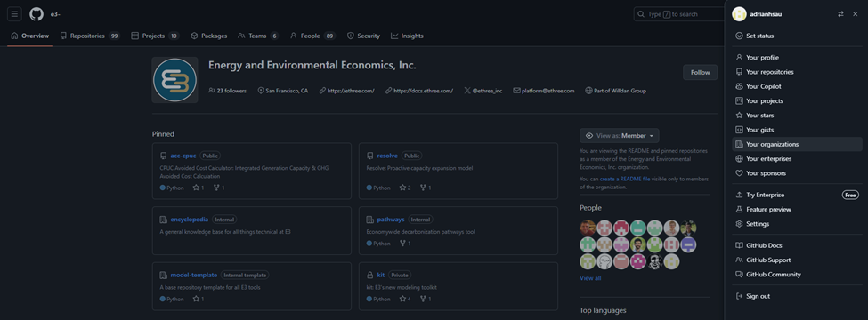Open Your projects

[x=797, y=100]
